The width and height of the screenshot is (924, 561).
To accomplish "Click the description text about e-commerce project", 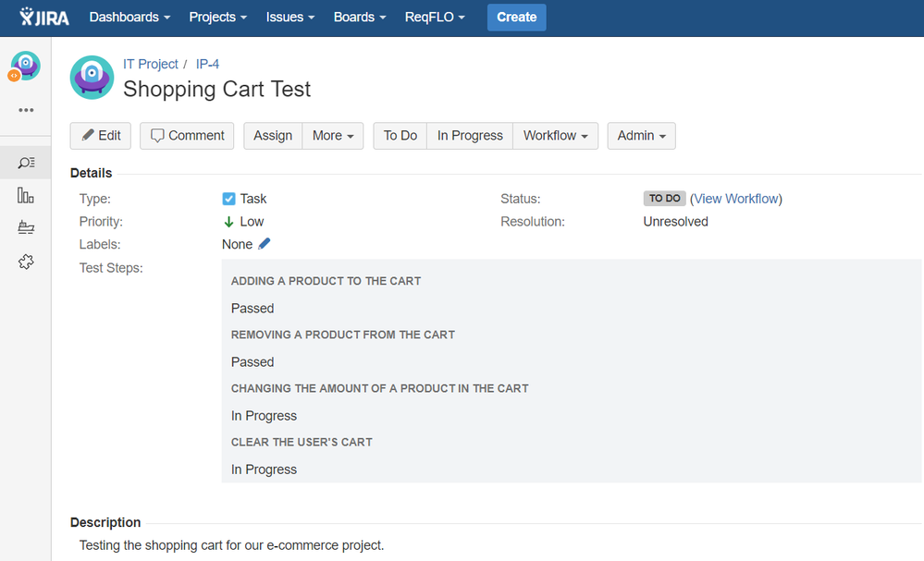I will pos(231,545).
